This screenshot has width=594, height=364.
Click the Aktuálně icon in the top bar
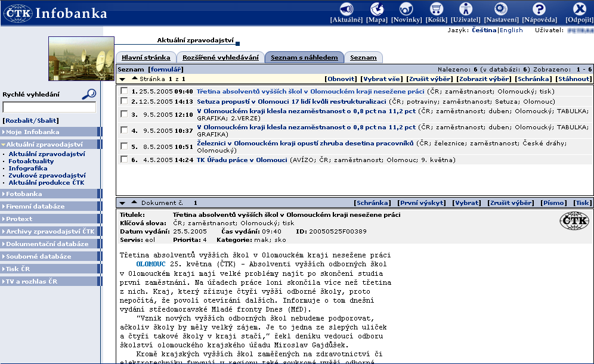[346, 10]
